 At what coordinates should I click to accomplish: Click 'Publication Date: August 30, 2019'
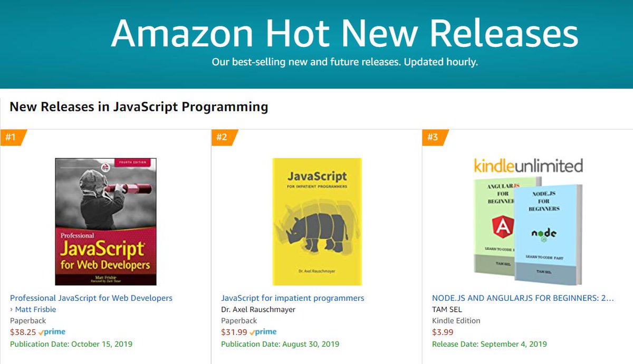[280, 344]
